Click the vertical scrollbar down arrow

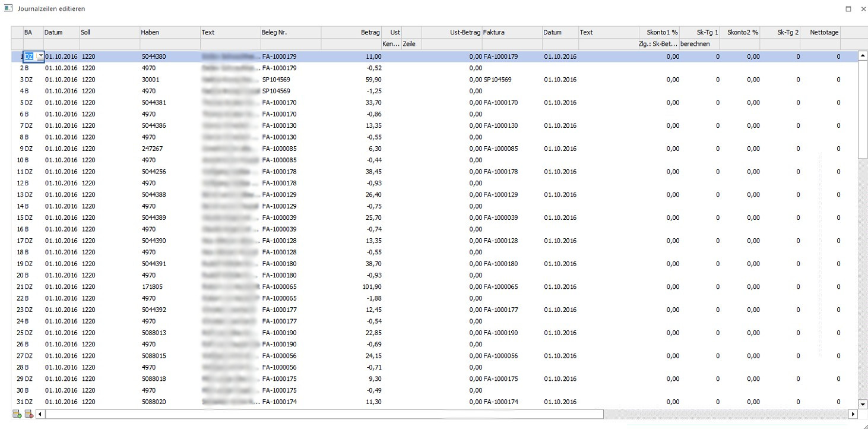coord(863,403)
